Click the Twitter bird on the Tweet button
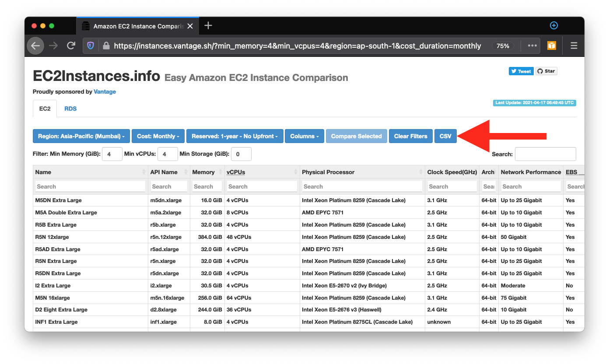Image resolution: width=609 pixels, height=364 pixels. click(x=514, y=71)
